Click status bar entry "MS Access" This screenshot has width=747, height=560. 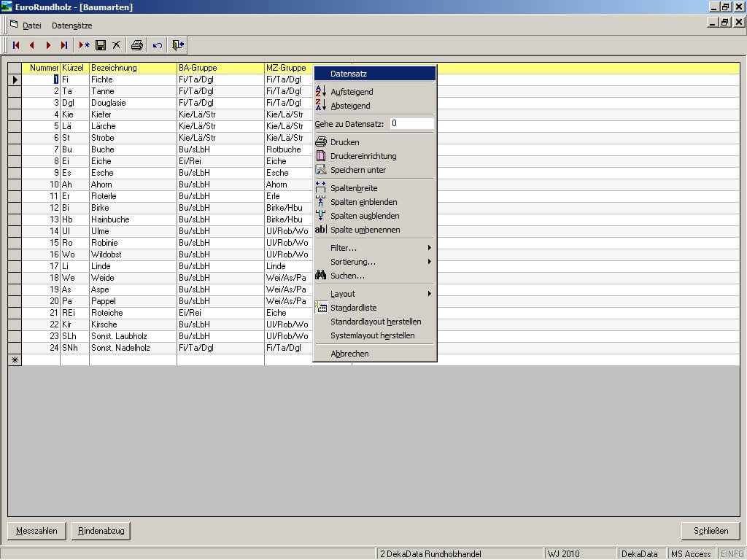point(691,554)
